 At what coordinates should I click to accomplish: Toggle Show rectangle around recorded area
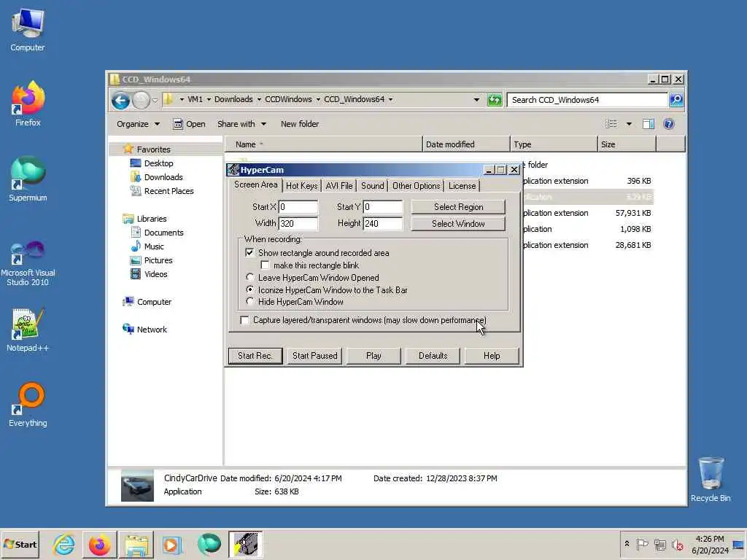249,253
